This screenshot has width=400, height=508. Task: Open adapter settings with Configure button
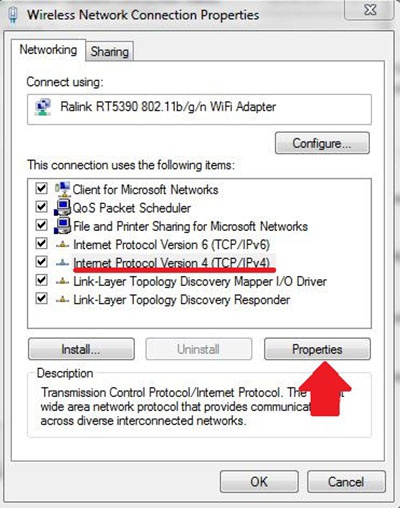(322, 143)
